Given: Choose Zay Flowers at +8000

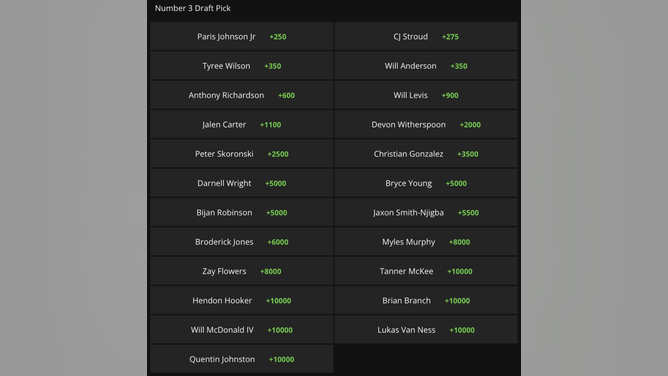Looking at the screenshot, I should click(x=242, y=271).
